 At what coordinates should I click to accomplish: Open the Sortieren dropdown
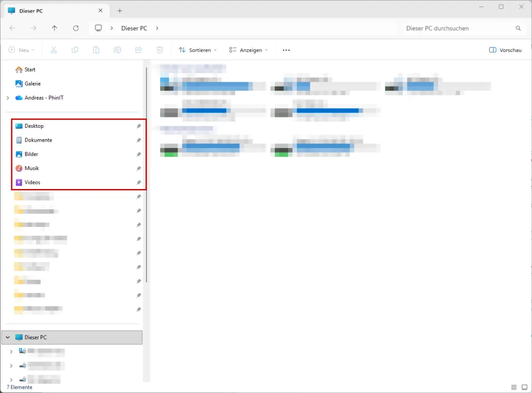197,50
